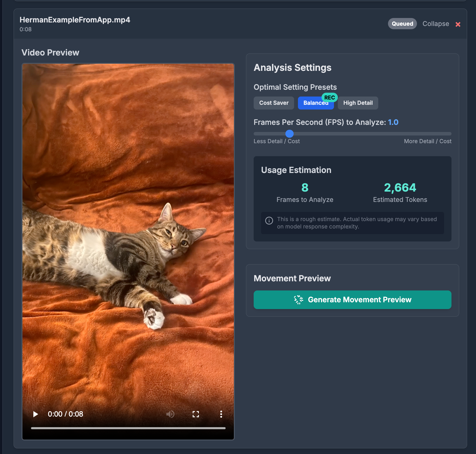Open video more options menu

tap(221, 414)
